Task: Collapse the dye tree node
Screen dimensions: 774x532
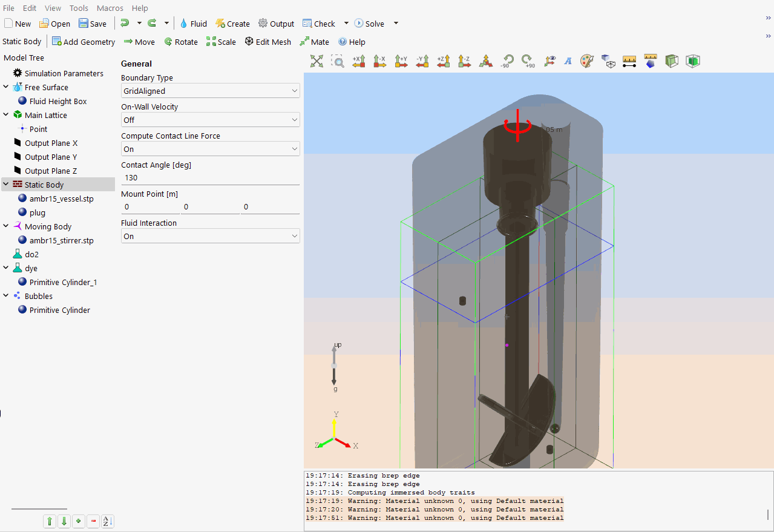Action: pos(6,268)
